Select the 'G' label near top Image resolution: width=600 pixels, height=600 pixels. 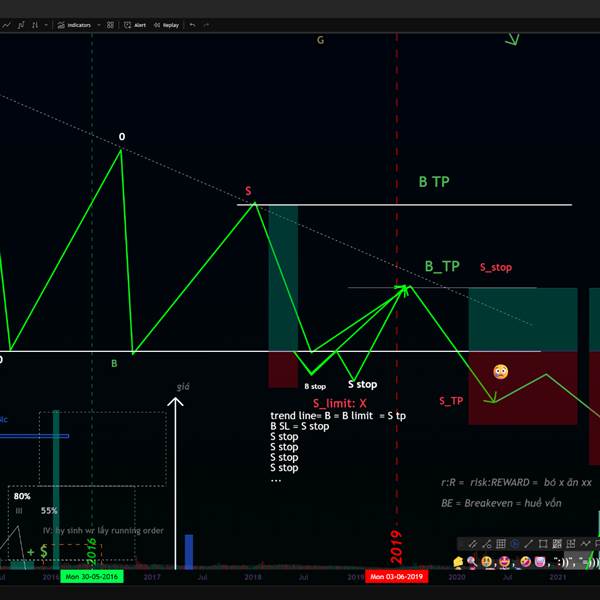[x=320, y=40]
